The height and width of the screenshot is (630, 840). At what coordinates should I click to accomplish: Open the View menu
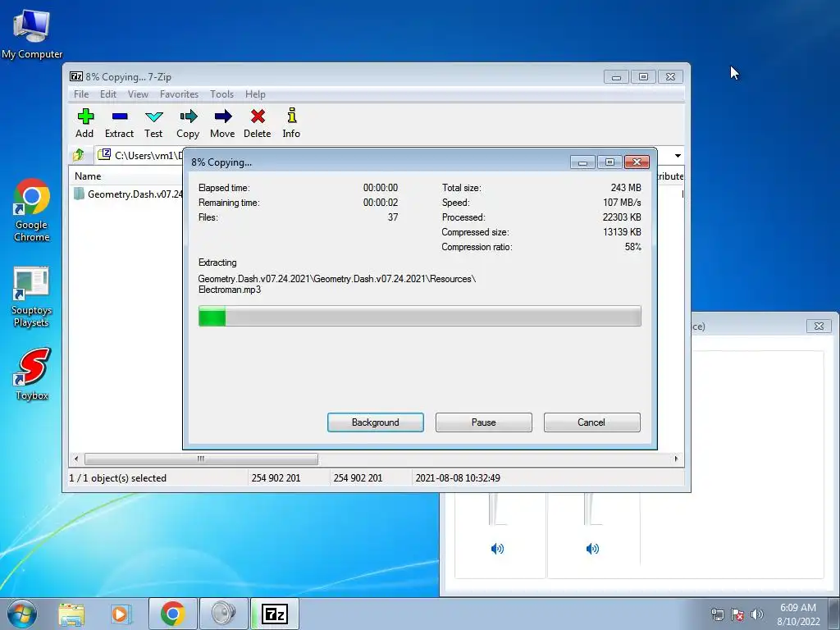(x=138, y=94)
